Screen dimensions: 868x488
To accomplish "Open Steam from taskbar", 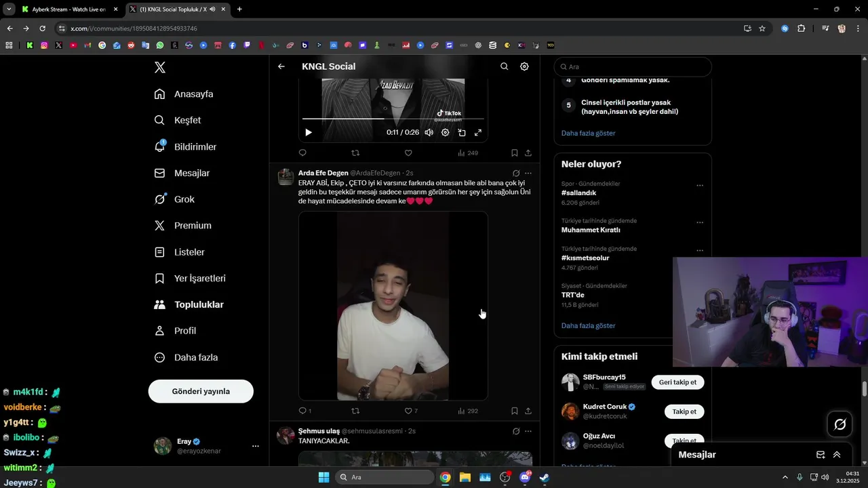I will coord(545,477).
